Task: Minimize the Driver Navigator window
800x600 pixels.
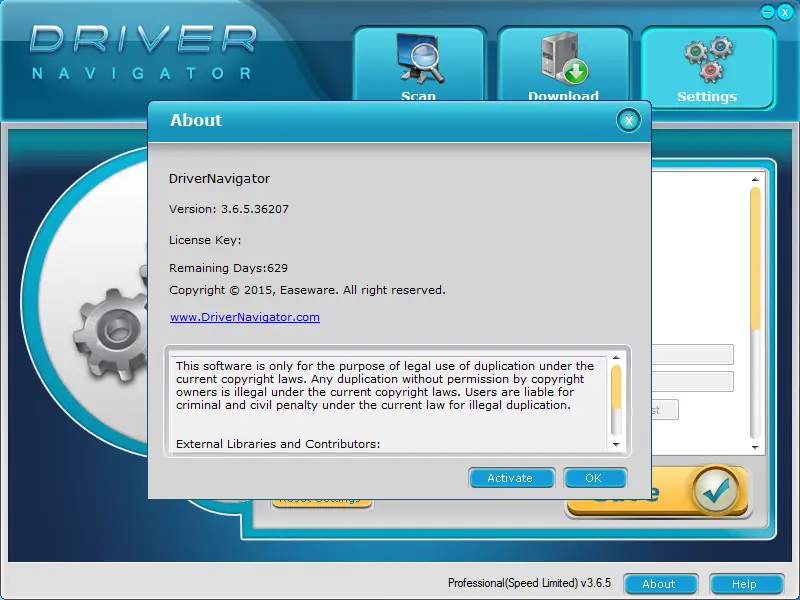Action: click(x=767, y=12)
